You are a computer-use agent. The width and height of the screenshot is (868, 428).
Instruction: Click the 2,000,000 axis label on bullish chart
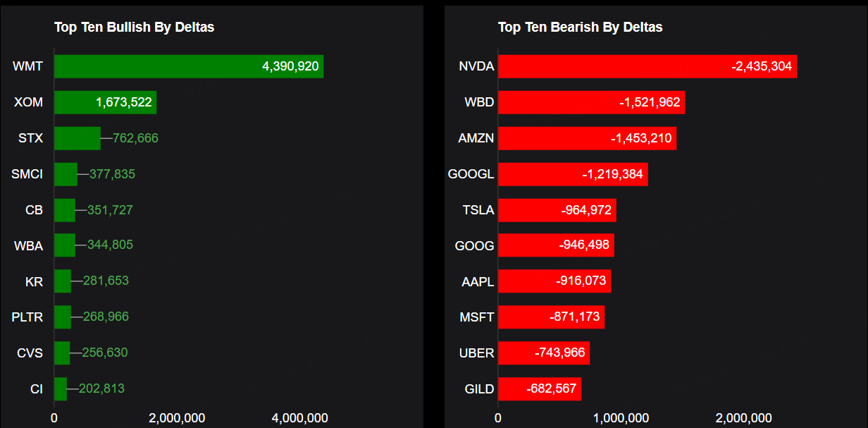(177, 417)
